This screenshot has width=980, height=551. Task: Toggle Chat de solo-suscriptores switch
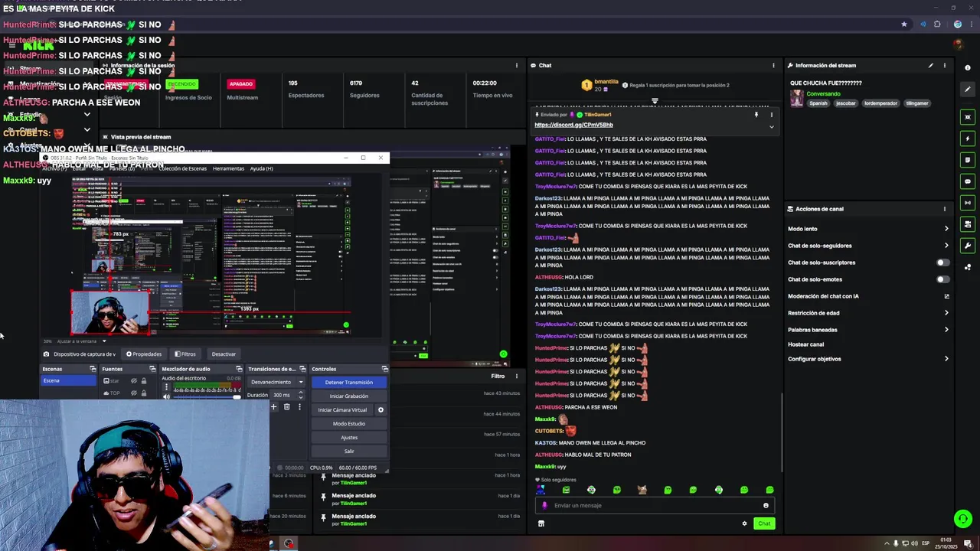pyautogui.click(x=942, y=262)
